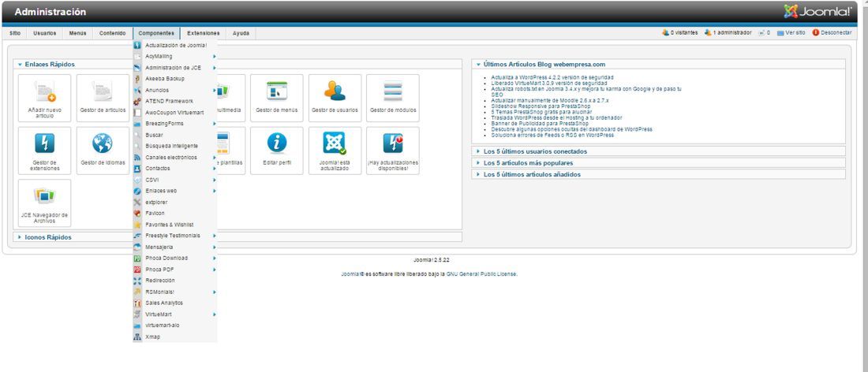This screenshot has width=868, height=372.
Task: Open the Sitio menu
Action: tap(16, 33)
